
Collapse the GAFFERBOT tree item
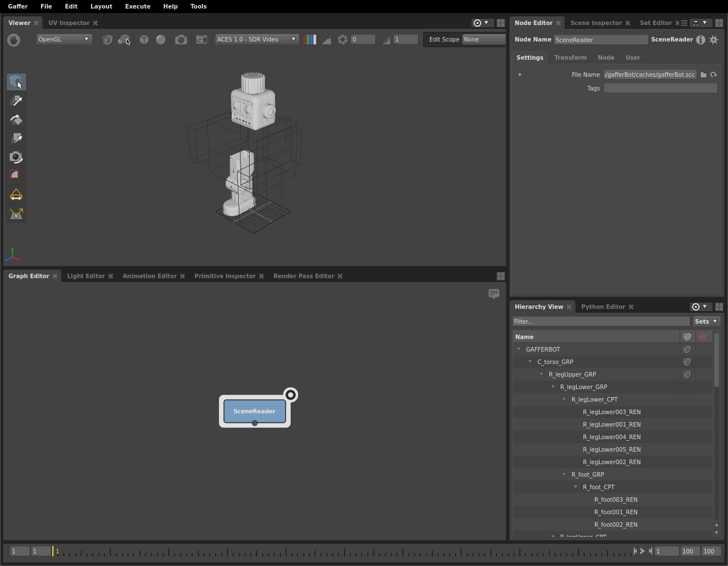(519, 349)
